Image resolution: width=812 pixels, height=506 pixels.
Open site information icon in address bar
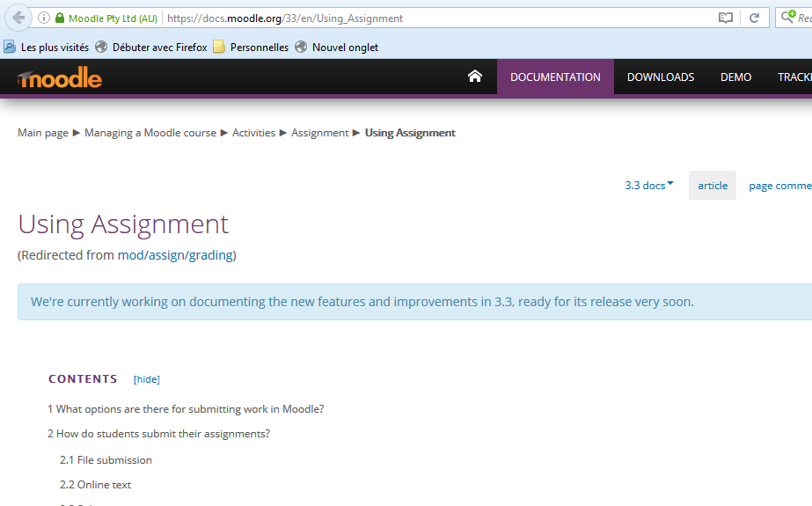point(44,18)
